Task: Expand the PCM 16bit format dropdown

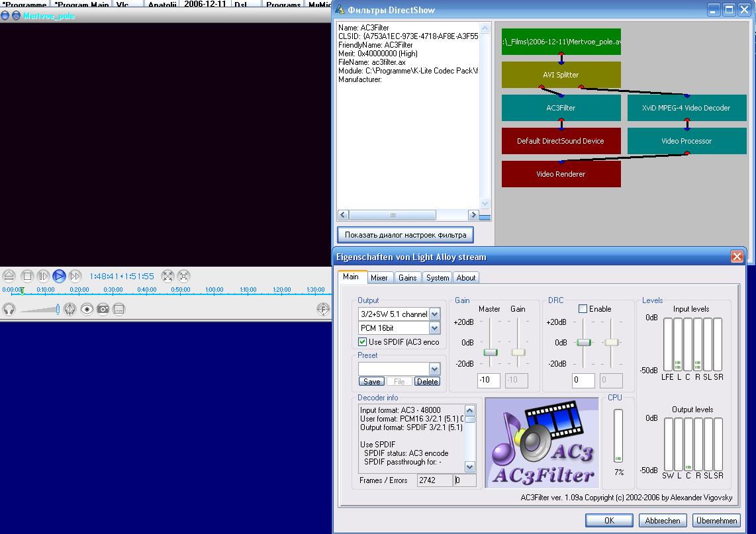Action: 434,328
